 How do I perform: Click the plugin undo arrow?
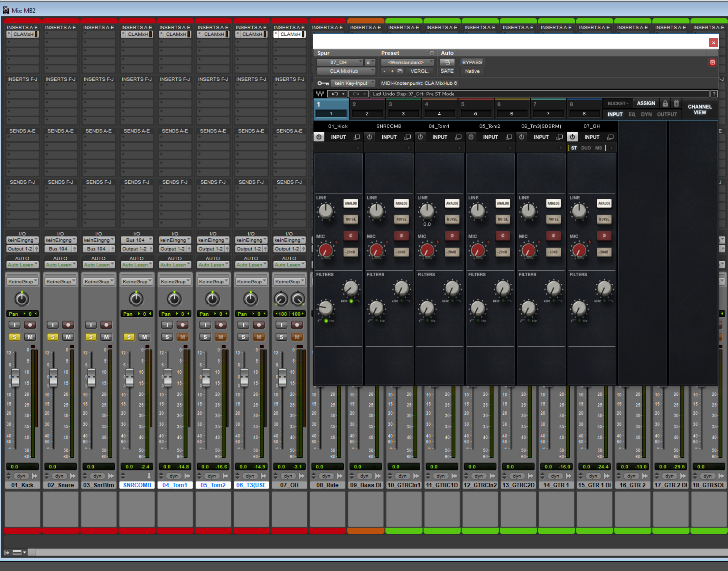tap(334, 94)
